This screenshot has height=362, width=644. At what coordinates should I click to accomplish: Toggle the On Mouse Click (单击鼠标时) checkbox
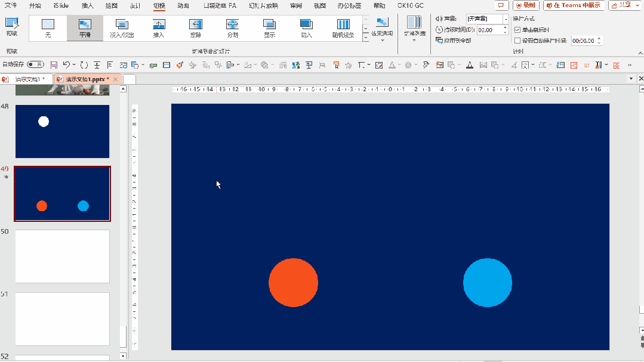point(517,30)
